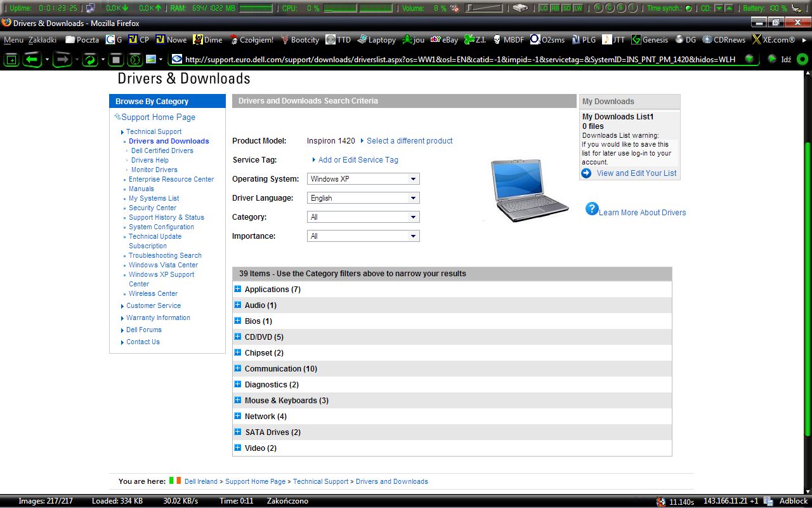Image resolution: width=812 pixels, height=508 pixels.
Task: Click the Inspiron laptop thumbnail image
Action: tap(530, 190)
